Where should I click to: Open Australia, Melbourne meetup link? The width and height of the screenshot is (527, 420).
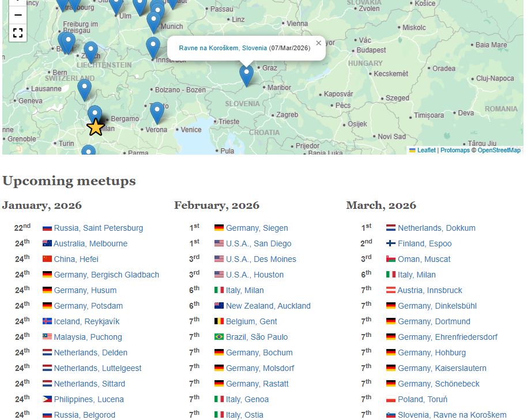click(x=91, y=243)
